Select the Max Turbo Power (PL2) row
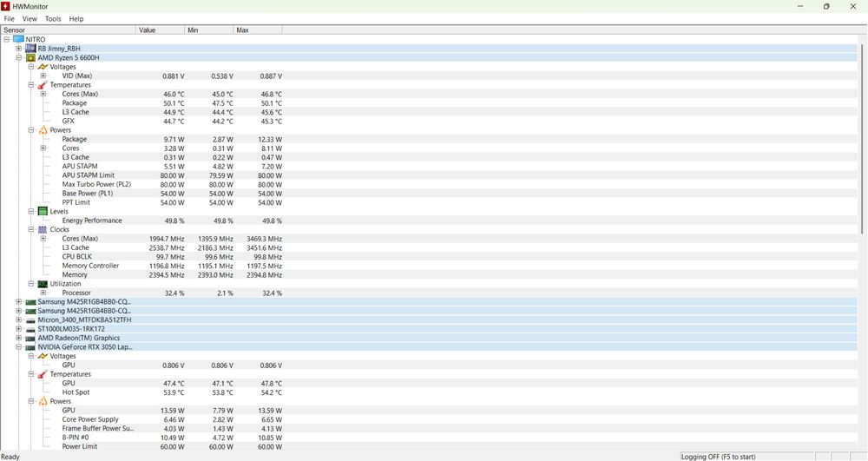 (429, 184)
